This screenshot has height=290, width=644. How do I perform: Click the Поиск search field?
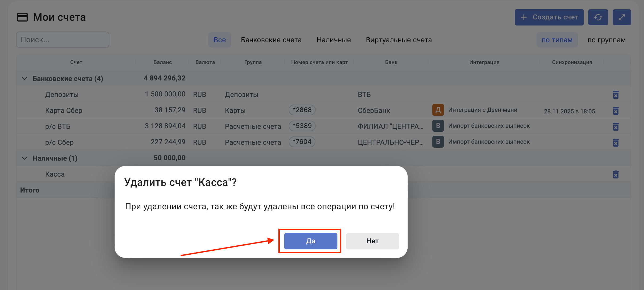click(x=63, y=40)
